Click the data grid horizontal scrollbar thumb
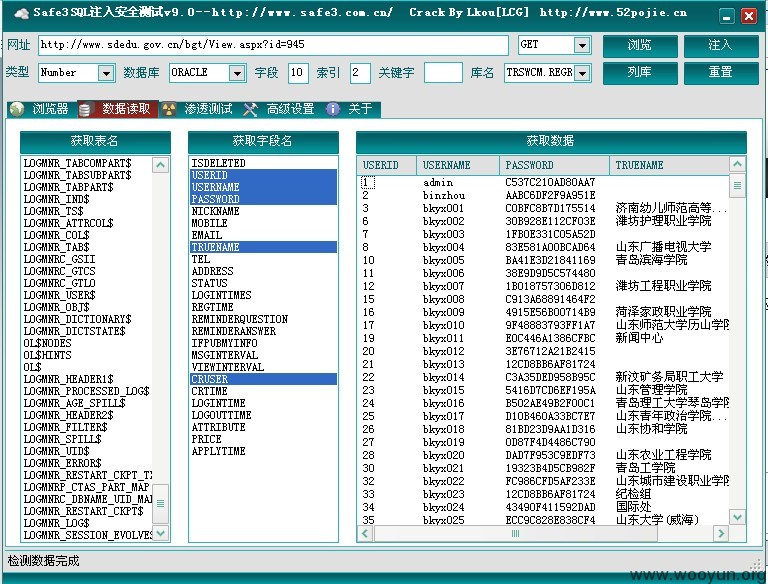 515,533
